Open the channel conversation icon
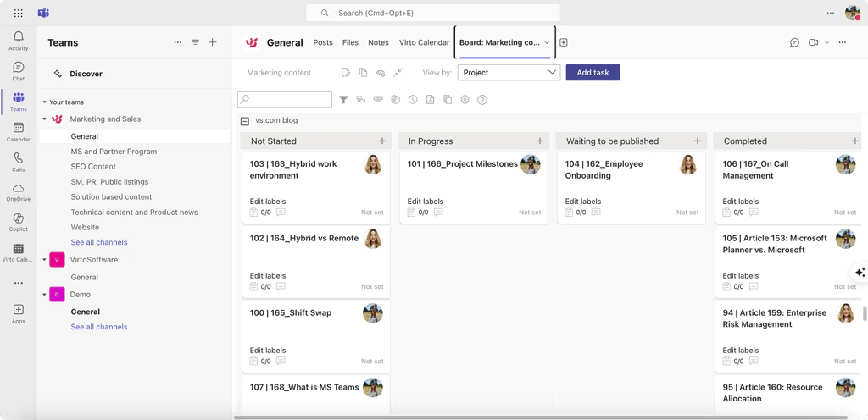Screen dimensions: 868x420 click(x=795, y=42)
